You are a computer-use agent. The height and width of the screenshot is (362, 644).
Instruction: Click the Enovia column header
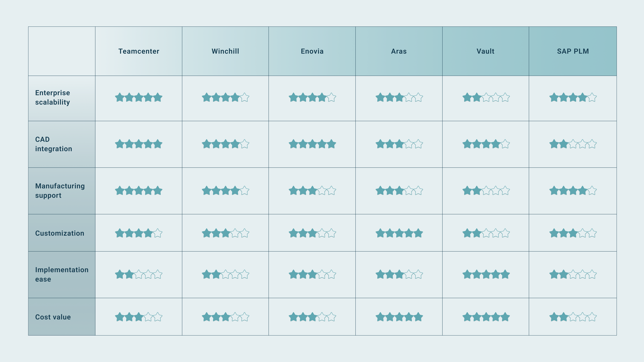[312, 51]
